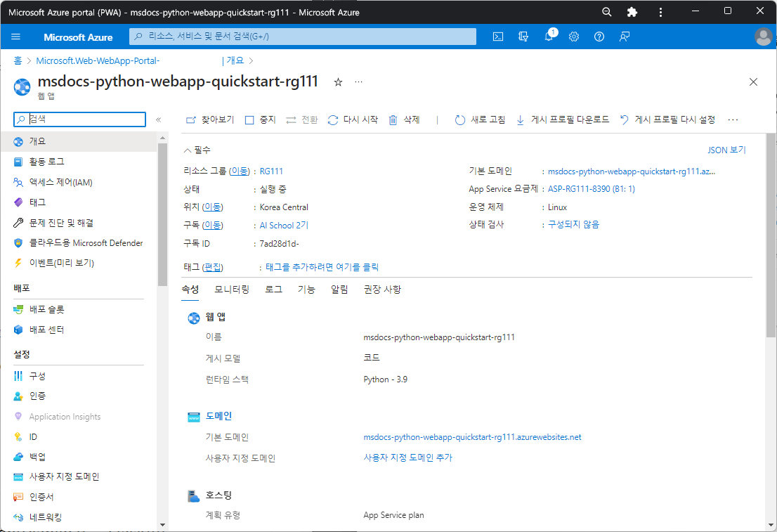Screen dimensions: 777x532
Task: Open JSON 보기 link
Action: 726,150
